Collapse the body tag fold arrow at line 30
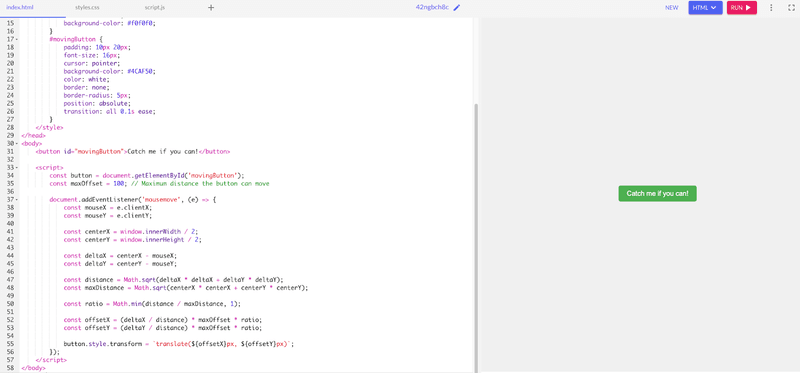 tap(17, 143)
